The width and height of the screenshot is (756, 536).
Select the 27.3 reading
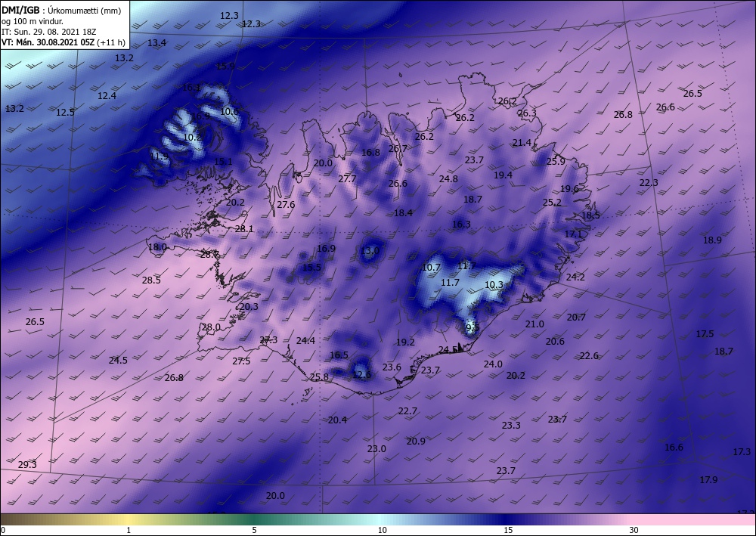pyautogui.click(x=268, y=340)
